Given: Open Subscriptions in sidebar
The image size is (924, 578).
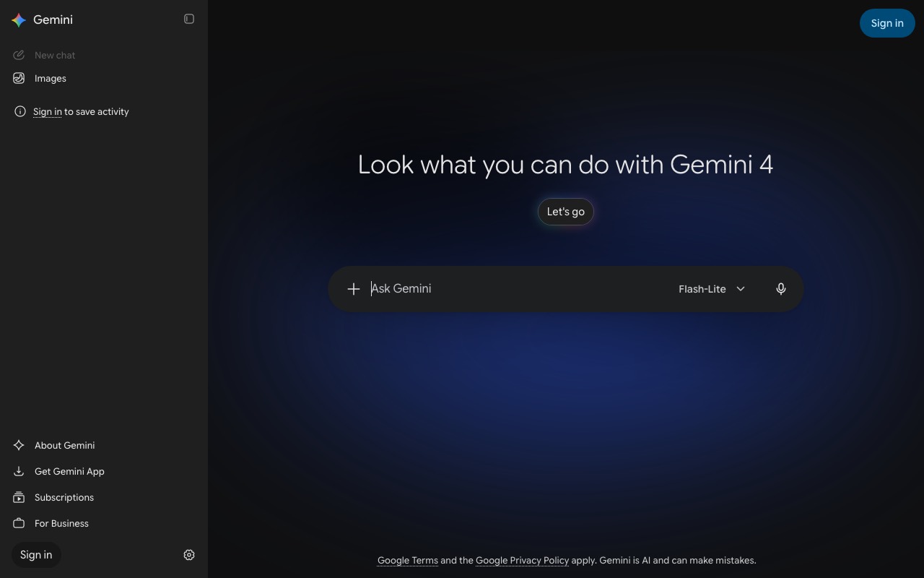Looking at the screenshot, I should tap(104, 497).
